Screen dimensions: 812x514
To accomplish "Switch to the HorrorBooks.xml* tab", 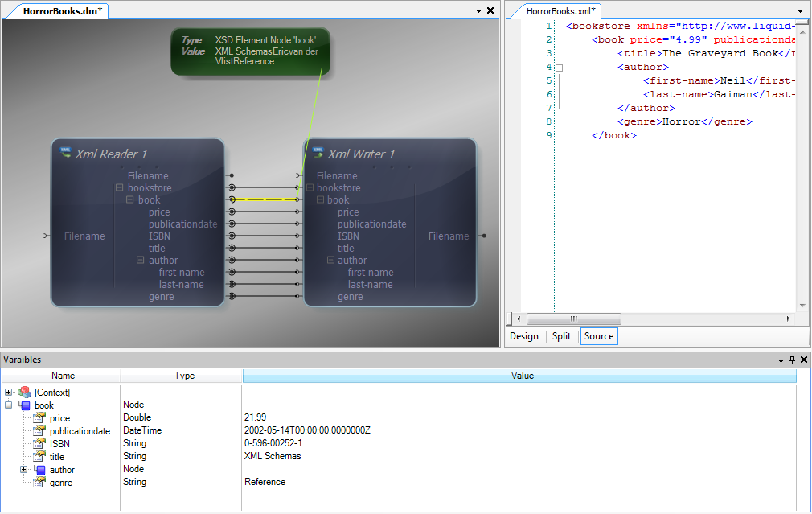I will click(x=561, y=11).
